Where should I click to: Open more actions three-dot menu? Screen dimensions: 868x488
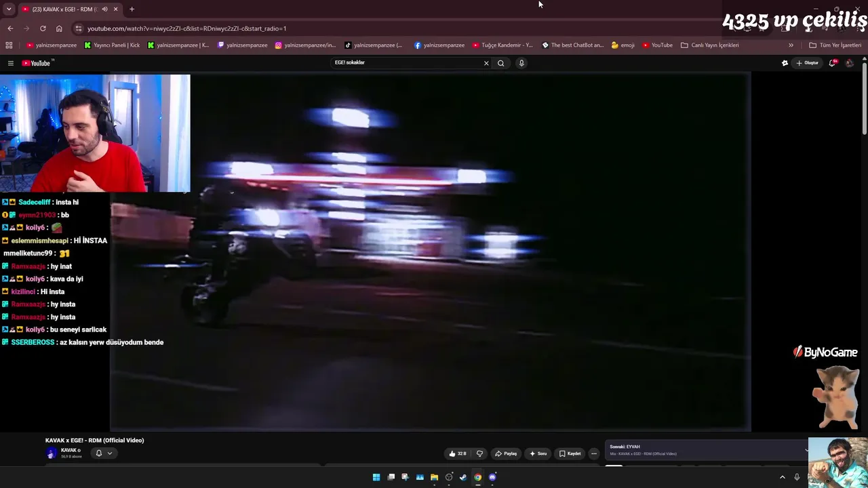pyautogui.click(x=594, y=453)
